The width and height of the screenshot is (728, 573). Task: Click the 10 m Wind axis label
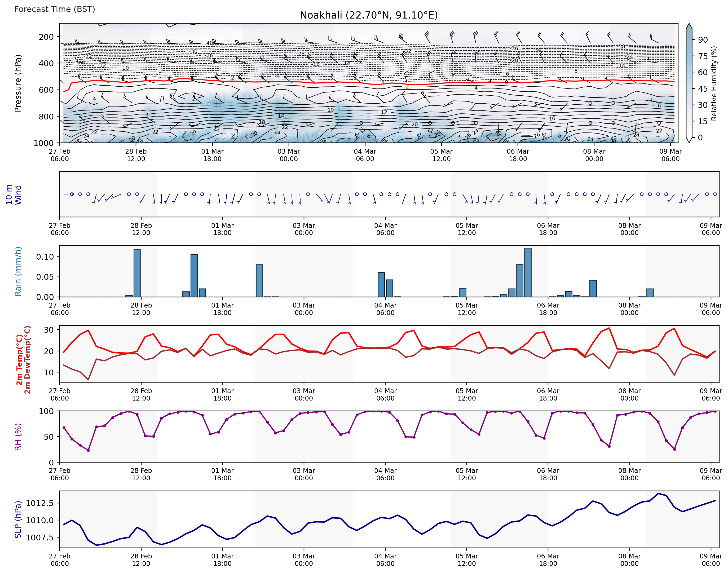pyautogui.click(x=14, y=195)
